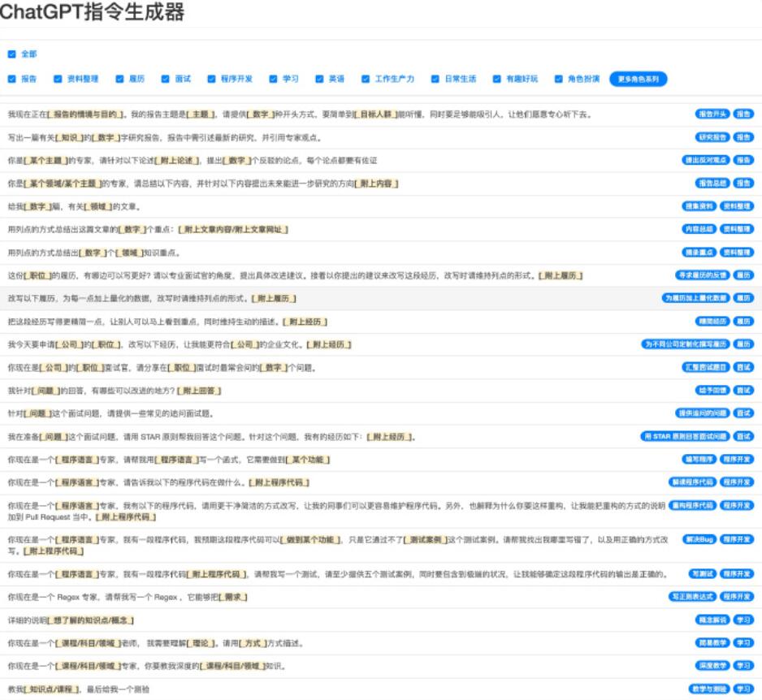This screenshot has height=700, width=762.
Task: Disable the 程序开发 category checkbox
Action: pos(212,79)
